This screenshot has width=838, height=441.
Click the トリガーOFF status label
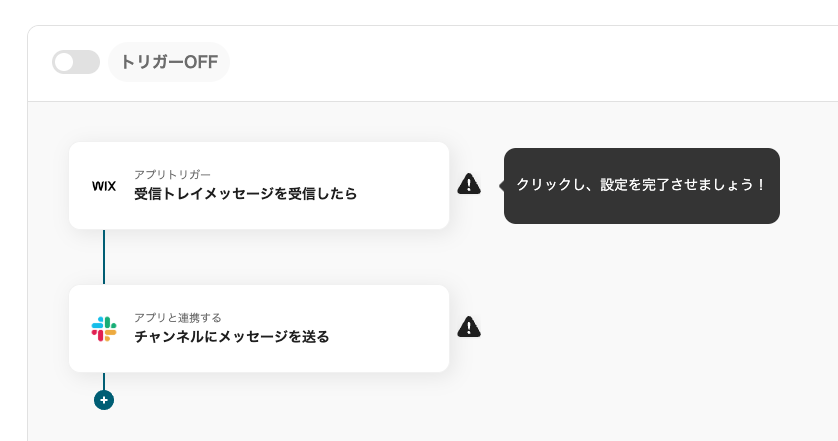[169, 62]
